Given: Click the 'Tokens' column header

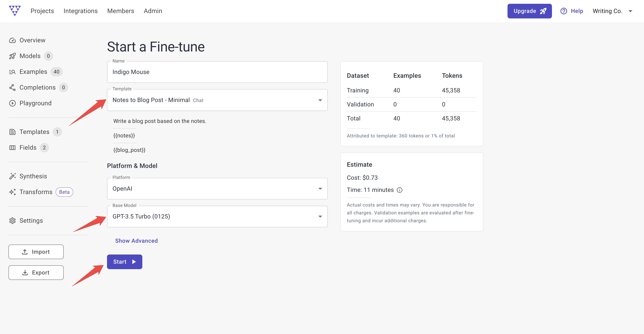Looking at the screenshot, I should click(452, 76).
